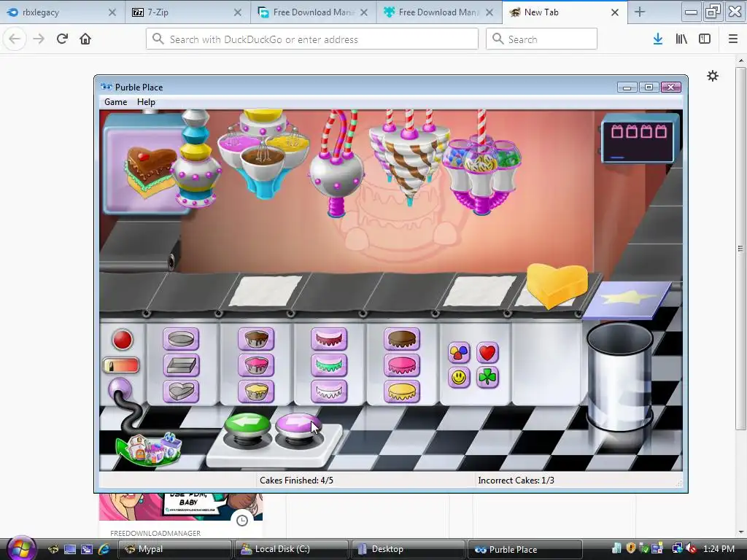
Task: Click the Cakes Finished: 4/5 status text
Action: (296, 481)
